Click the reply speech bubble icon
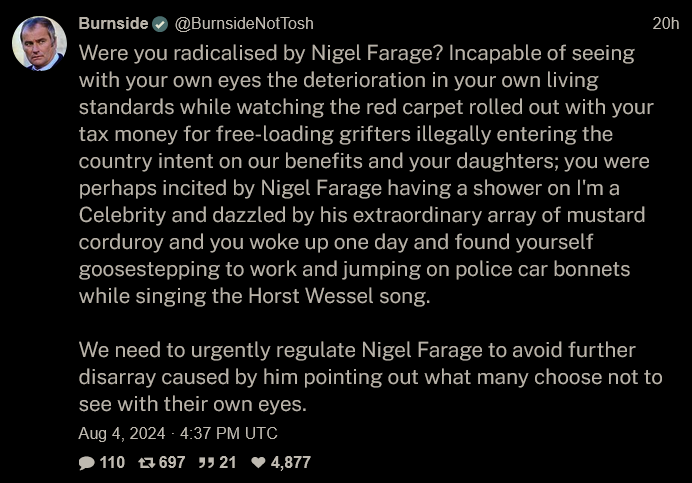The height and width of the screenshot is (483, 692). 86,463
